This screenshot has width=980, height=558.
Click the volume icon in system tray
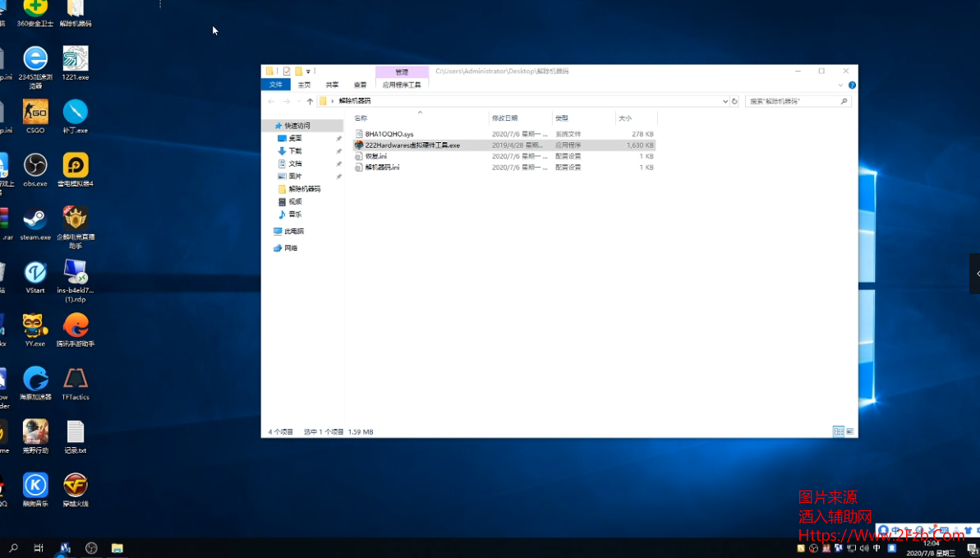pyautogui.click(x=864, y=549)
